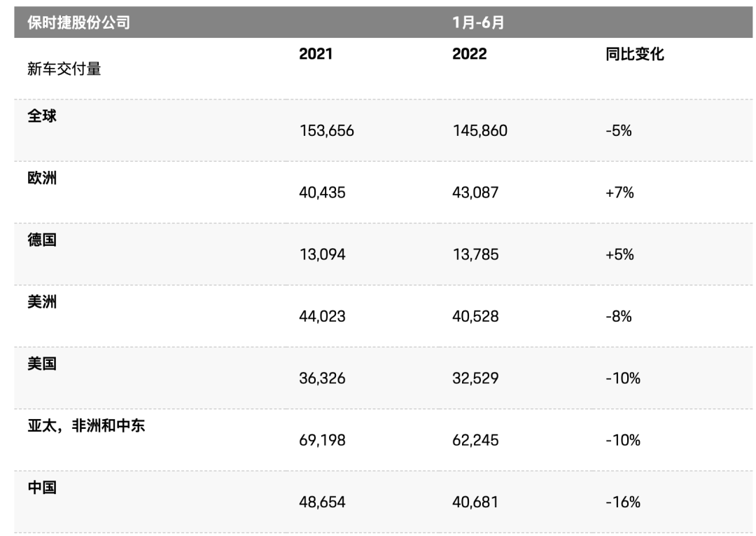Click the 亚太，非洲和中东 row label
This screenshot has height=536, width=756.
coord(86,425)
